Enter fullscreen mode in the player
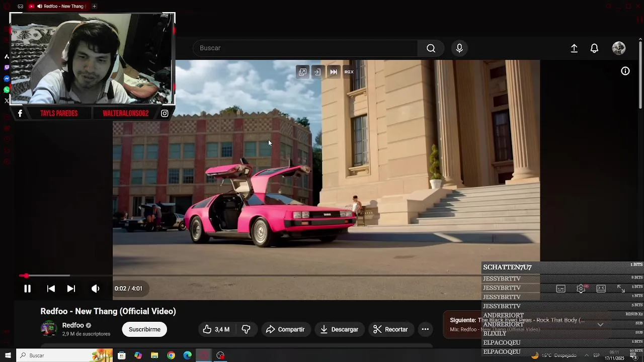 click(621, 289)
